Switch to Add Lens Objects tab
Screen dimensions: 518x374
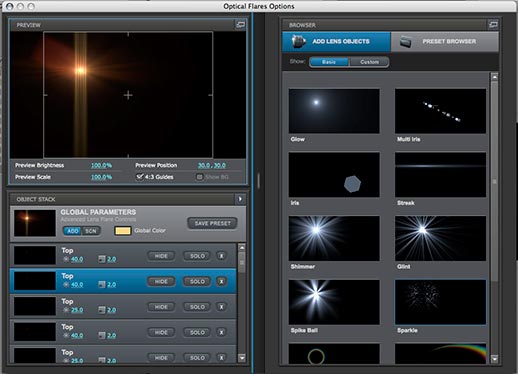pos(336,42)
